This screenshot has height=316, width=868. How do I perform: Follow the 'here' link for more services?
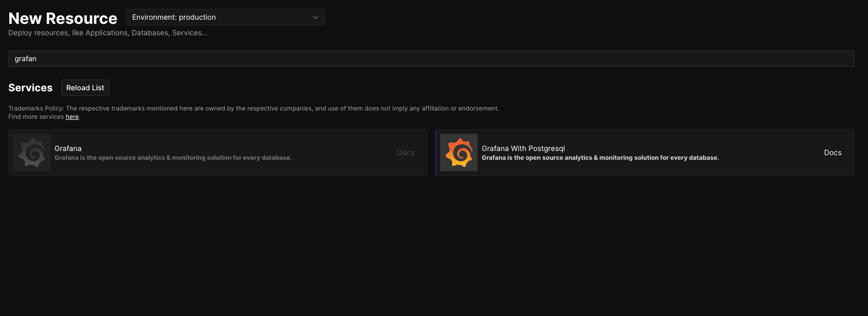(72, 117)
